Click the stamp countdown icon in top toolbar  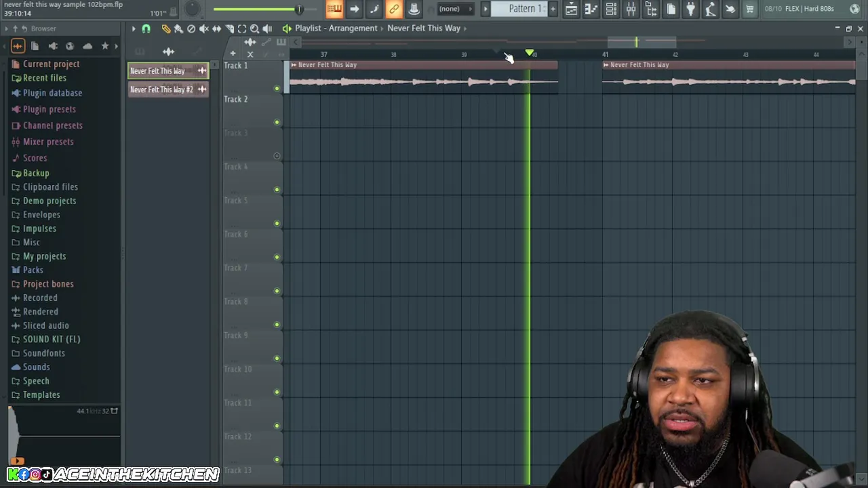pos(414,9)
